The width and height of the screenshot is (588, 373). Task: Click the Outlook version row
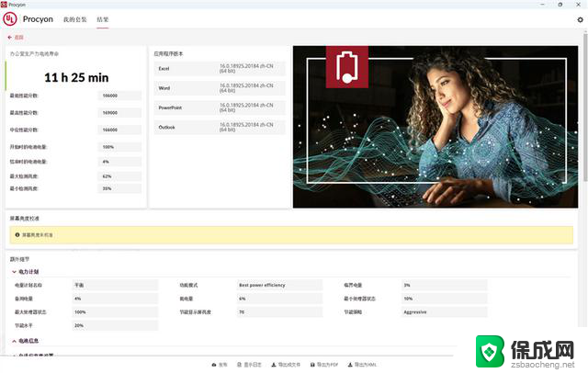(x=220, y=127)
